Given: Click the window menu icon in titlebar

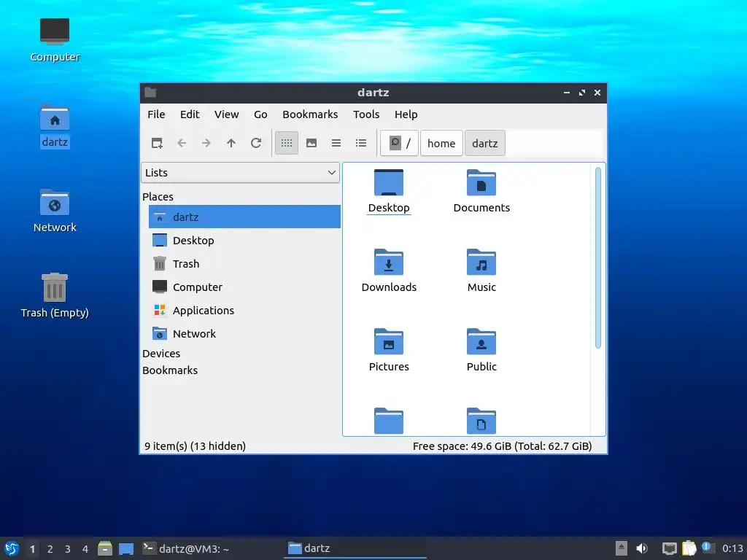Looking at the screenshot, I should [150, 93].
